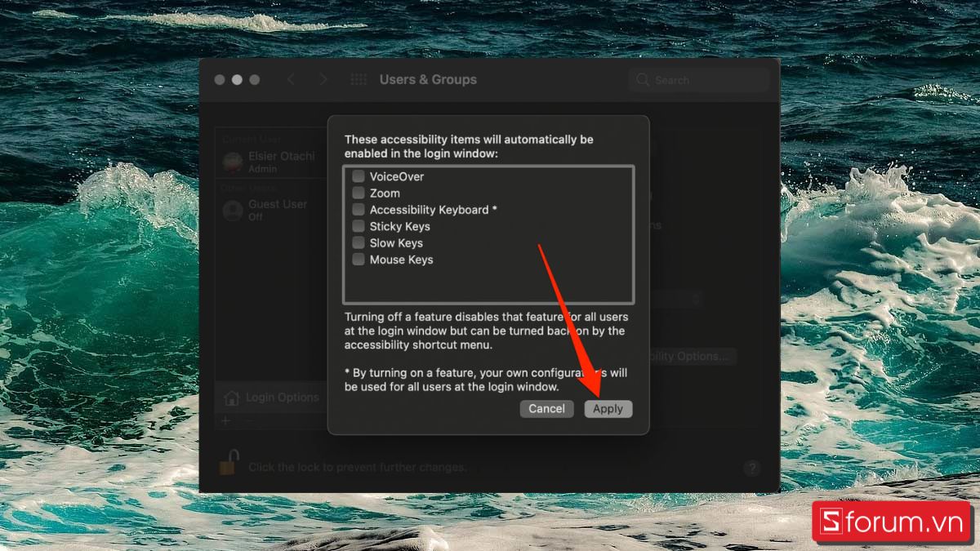Tick the Zoom checkbox

358,193
